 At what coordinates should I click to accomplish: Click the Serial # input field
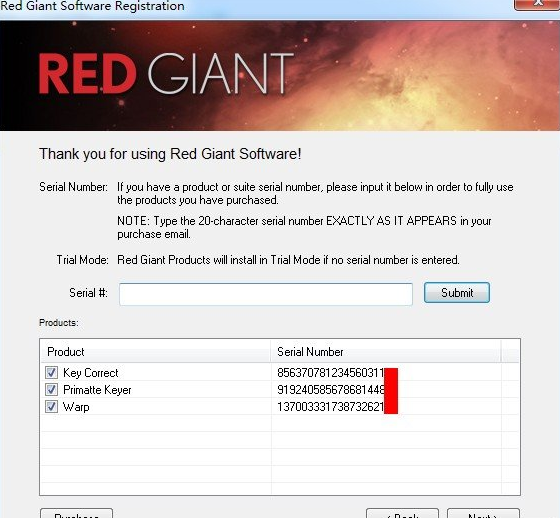(266, 294)
